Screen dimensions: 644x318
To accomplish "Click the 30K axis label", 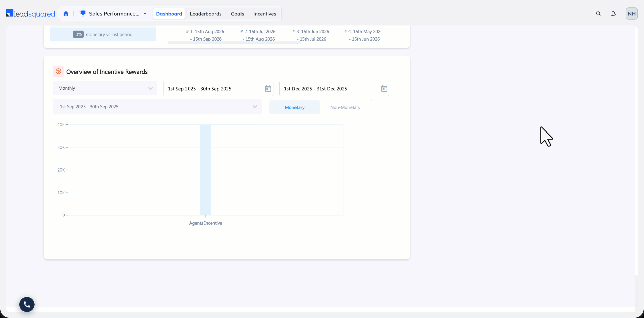I will pyautogui.click(x=61, y=147).
